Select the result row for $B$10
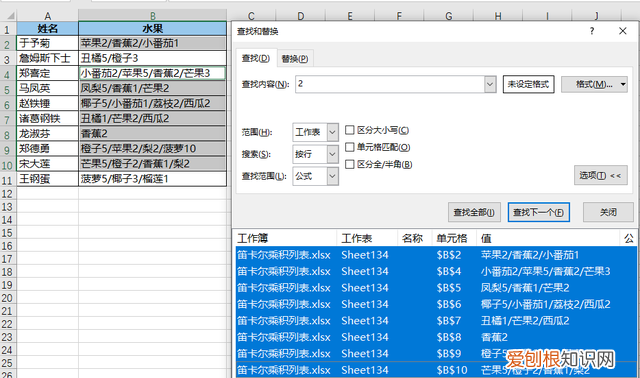The height and width of the screenshot is (378, 640). pyautogui.click(x=436, y=370)
